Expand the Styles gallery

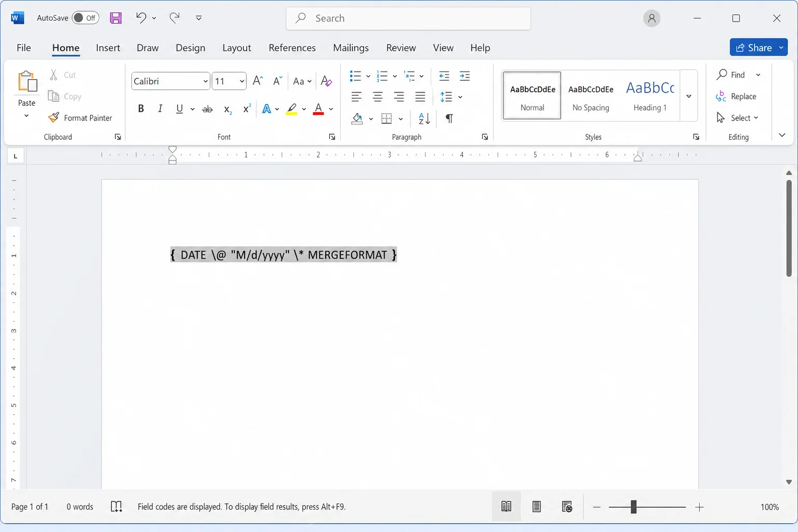[x=689, y=96]
